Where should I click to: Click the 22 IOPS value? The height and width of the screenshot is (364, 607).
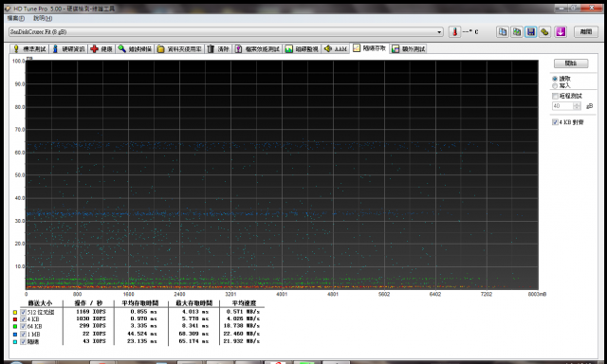point(94,334)
